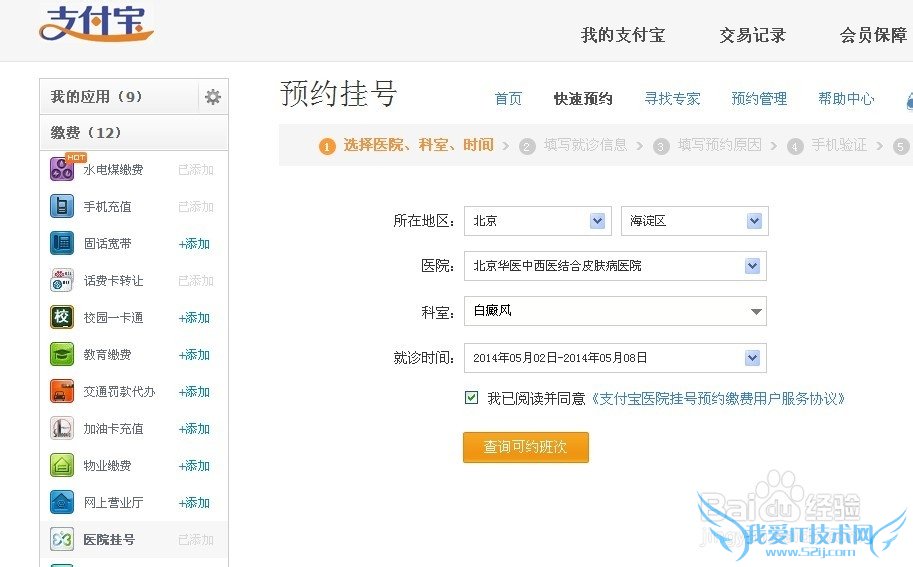Click the 医院挂号 icon

tap(62, 539)
